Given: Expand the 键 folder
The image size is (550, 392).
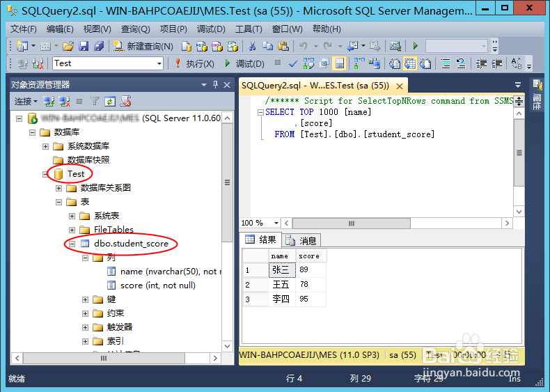Looking at the screenshot, I should pyautogui.click(x=85, y=299).
